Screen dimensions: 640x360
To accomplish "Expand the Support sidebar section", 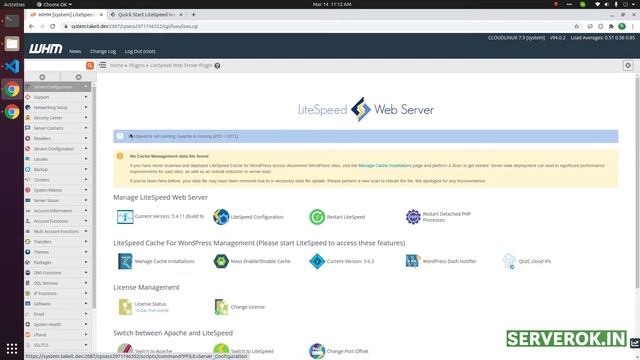I will (x=57, y=97).
